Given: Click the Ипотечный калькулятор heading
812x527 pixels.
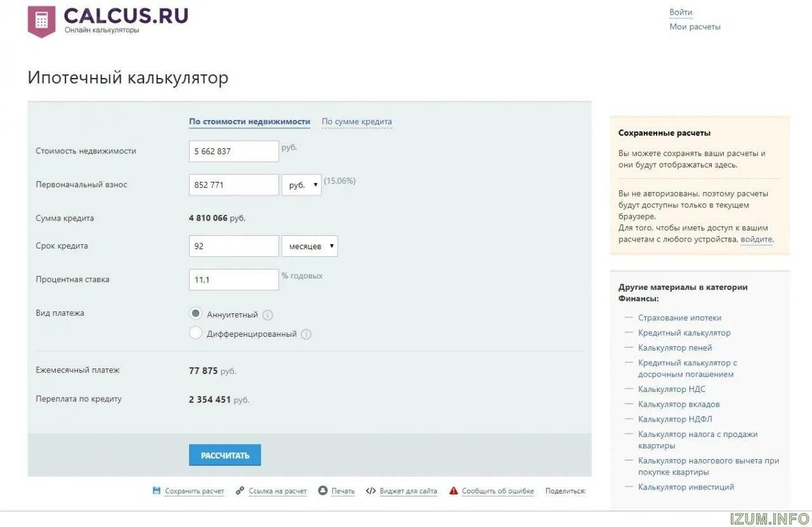Looking at the screenshot, I should click(128, 78).
